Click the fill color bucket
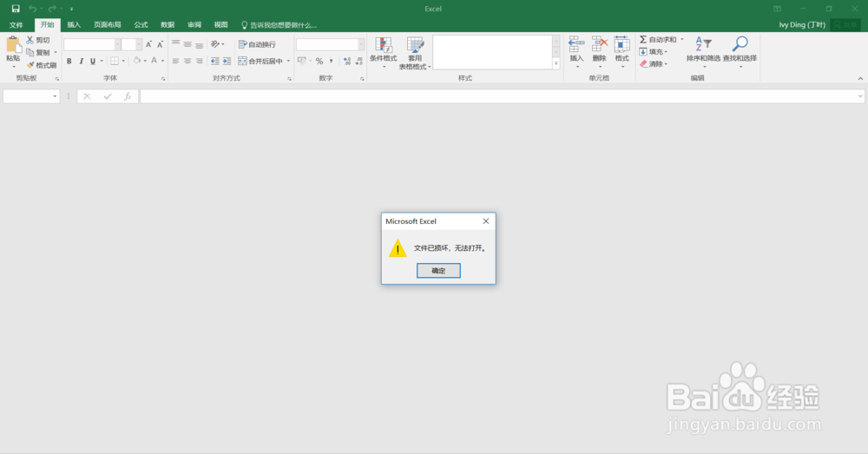This screenshot has width=868, height=454. tap(137, 61)
